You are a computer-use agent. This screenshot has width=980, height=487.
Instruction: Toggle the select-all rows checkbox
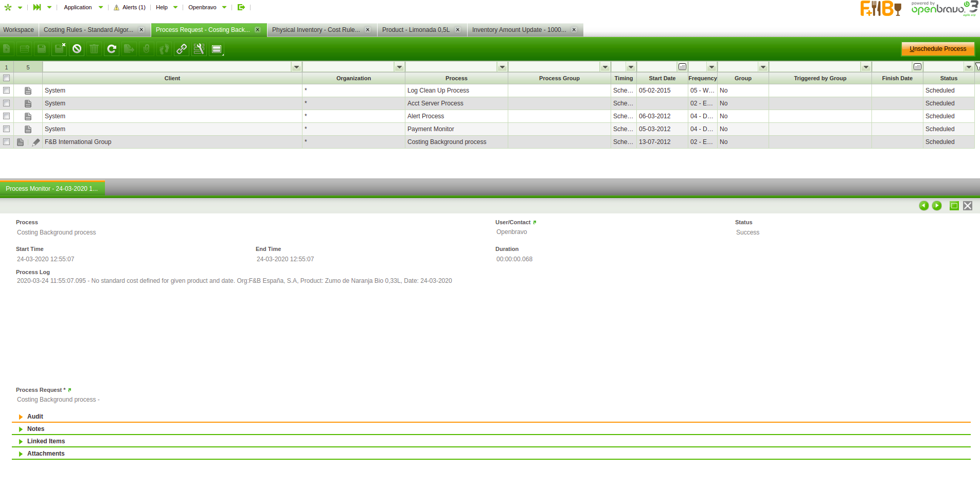7,78
